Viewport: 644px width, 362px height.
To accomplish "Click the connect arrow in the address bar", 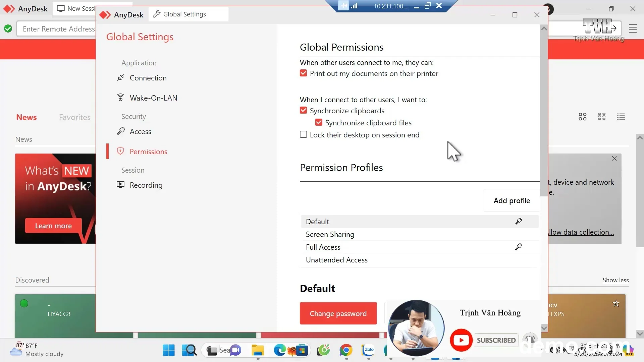I will (x=613, y=28).
